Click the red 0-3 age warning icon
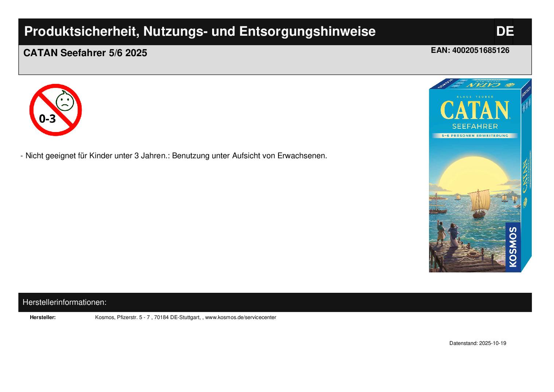The width and height of the screenshot is (554, 392). (55, 110)
